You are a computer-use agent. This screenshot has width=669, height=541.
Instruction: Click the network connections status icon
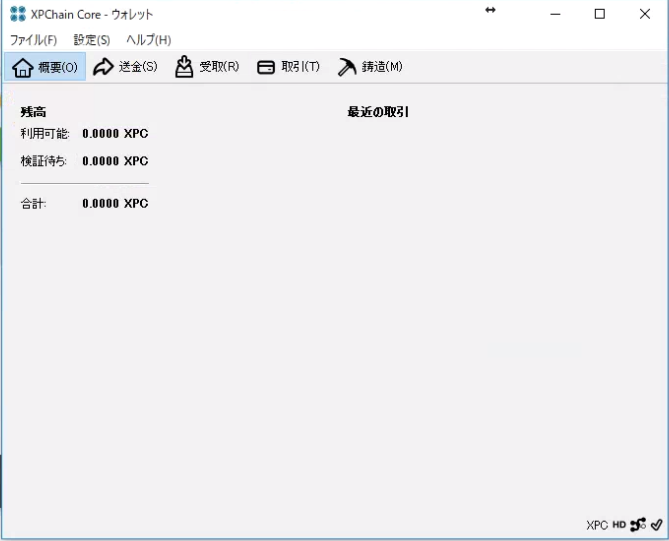(x=638, y=524)
